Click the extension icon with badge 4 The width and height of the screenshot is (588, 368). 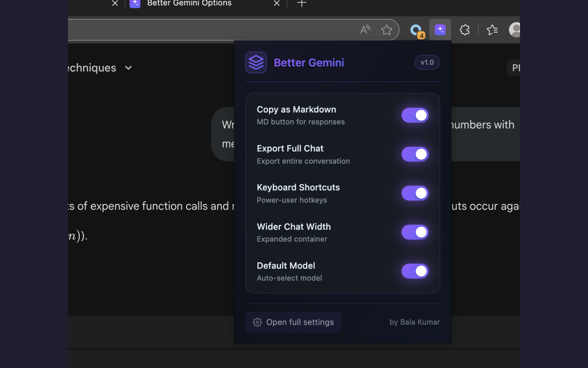pyautogui.click(x=416, y=30)
